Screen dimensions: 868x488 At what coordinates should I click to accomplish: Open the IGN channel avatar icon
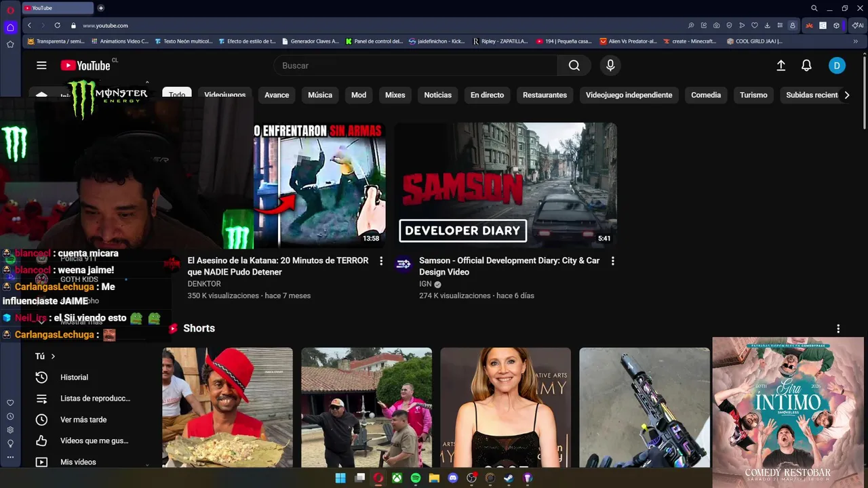[x=403, y=264]
